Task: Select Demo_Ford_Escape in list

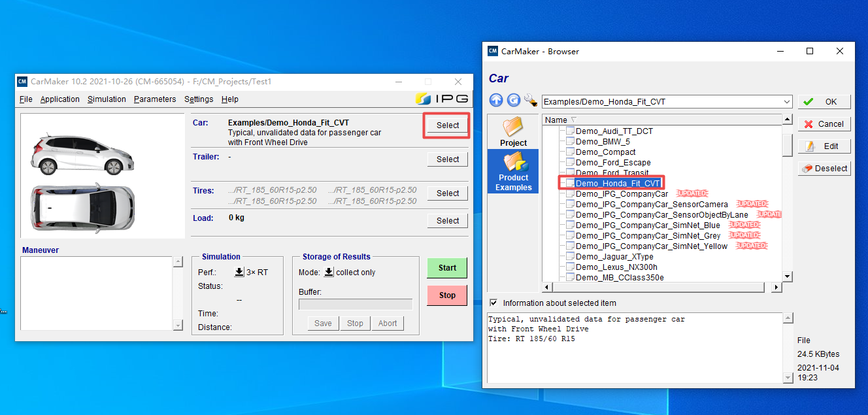Action: tap(613, 162)
